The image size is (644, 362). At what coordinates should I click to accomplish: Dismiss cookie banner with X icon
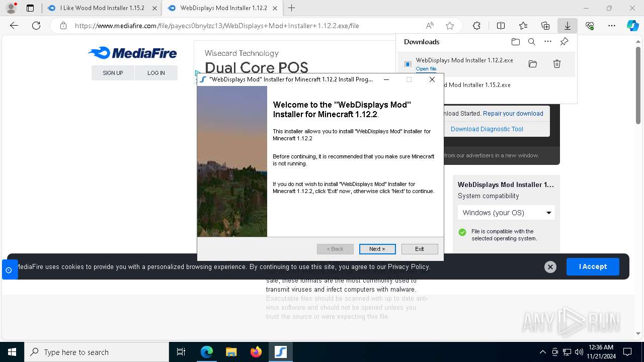point(550,267)
